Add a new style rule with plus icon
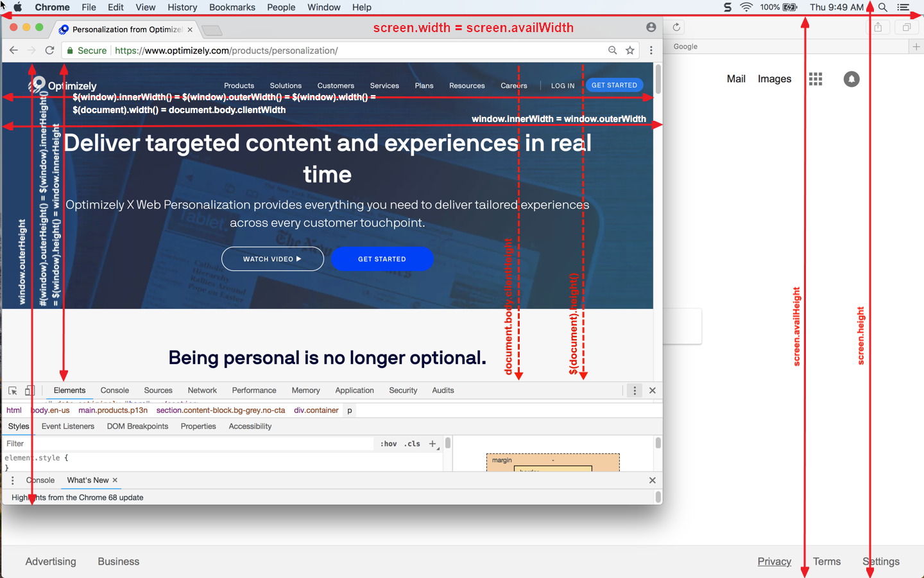The height and width of the screenshot is (578, 924). (432, 444)
